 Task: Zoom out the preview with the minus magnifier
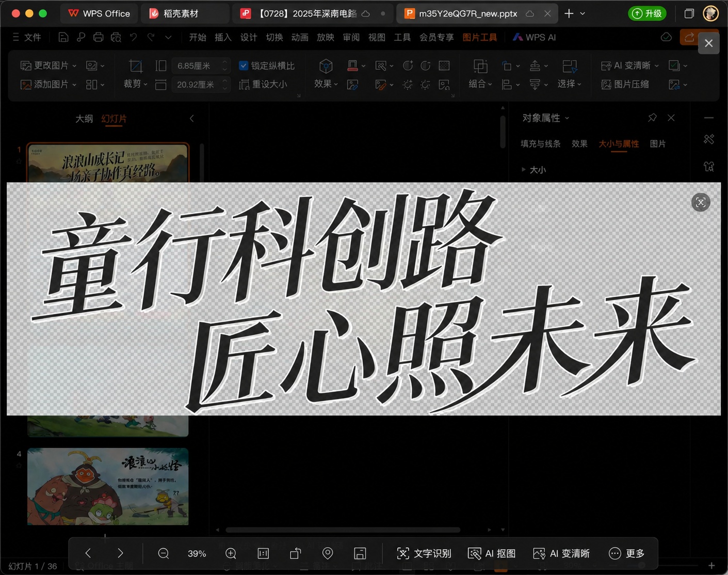(164, 553)
